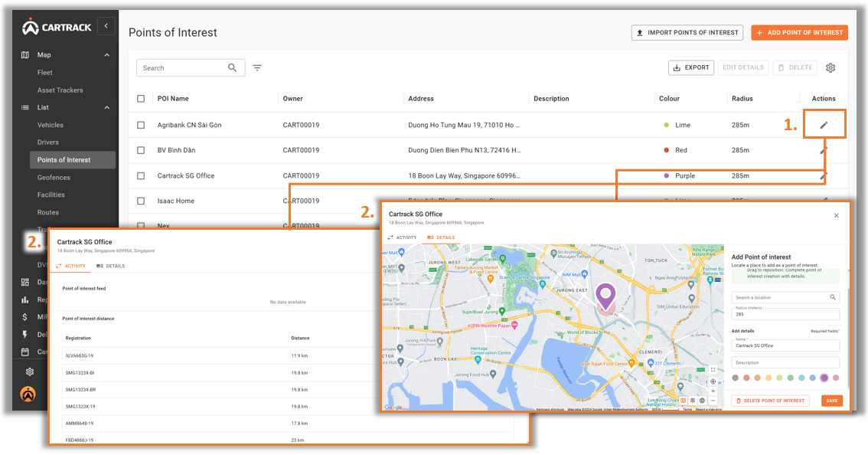Click the Name field with Cartrack SG Office
Viewport: 868px width, 455px height.
pyautogui.click(x=785, y=345)
